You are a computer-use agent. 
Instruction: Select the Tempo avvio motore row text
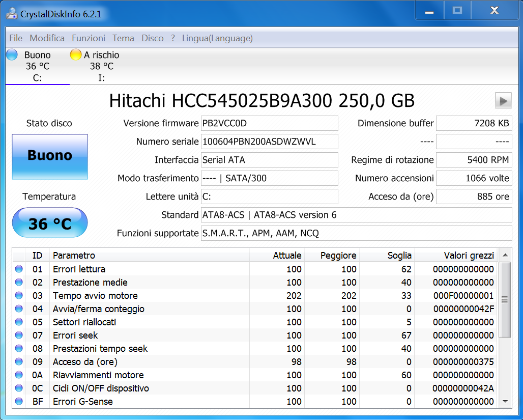pos(95,295)
